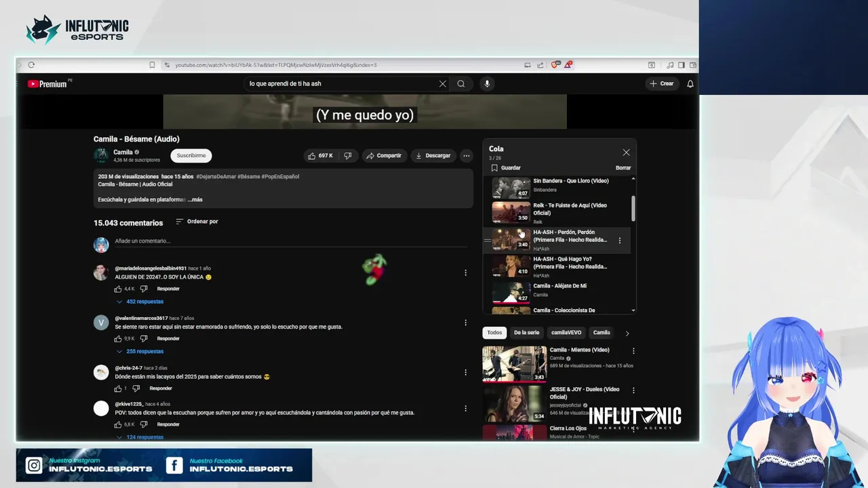Open the Ordenar por sort dropdown
Screen dimensions: 868x488
[197, 222]
